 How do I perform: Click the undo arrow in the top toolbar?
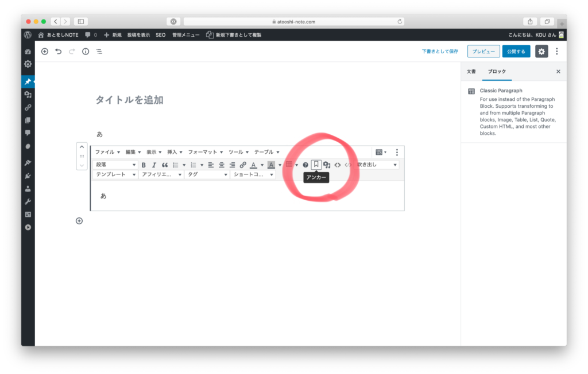[58, 51]
